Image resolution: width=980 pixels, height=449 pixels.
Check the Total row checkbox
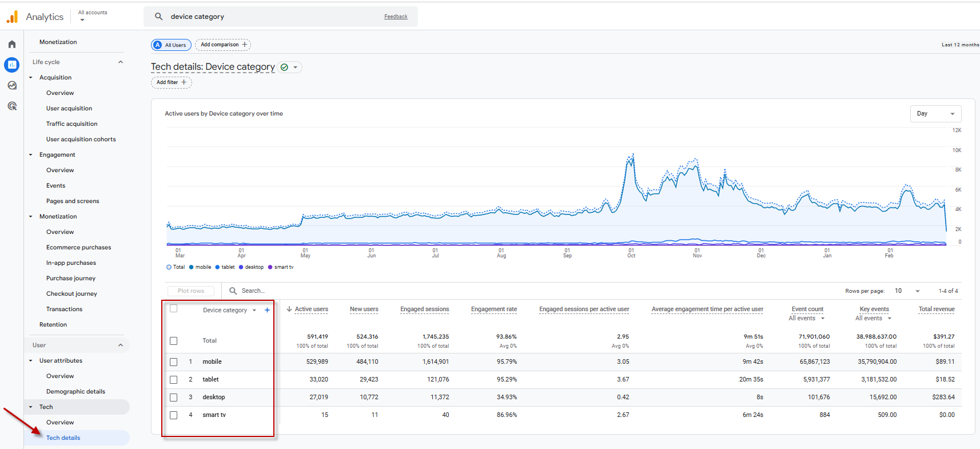point(174,341)
